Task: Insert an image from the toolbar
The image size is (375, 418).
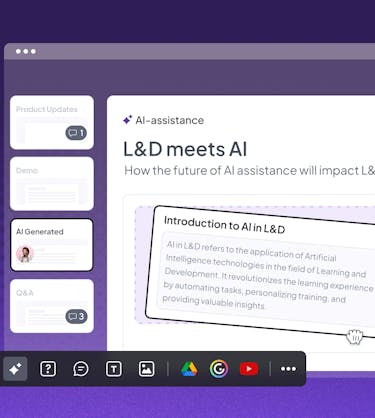Action: point(146,369)
